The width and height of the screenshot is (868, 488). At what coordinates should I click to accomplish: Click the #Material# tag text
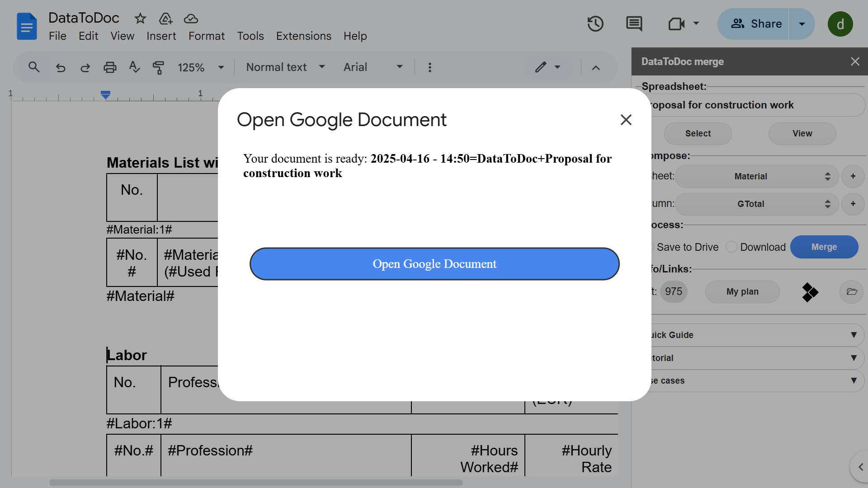coord(140,296)
